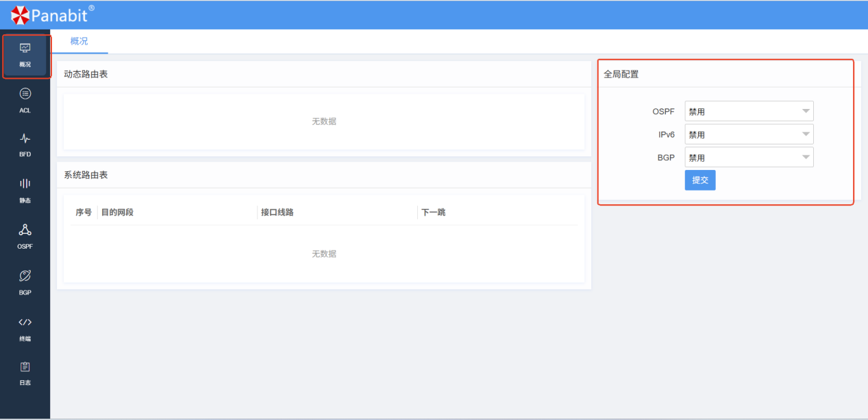Open the OSPF topology icon in sidebar
Screen dimensions: 868x420
pyautogui.click(x=25, y=230)
